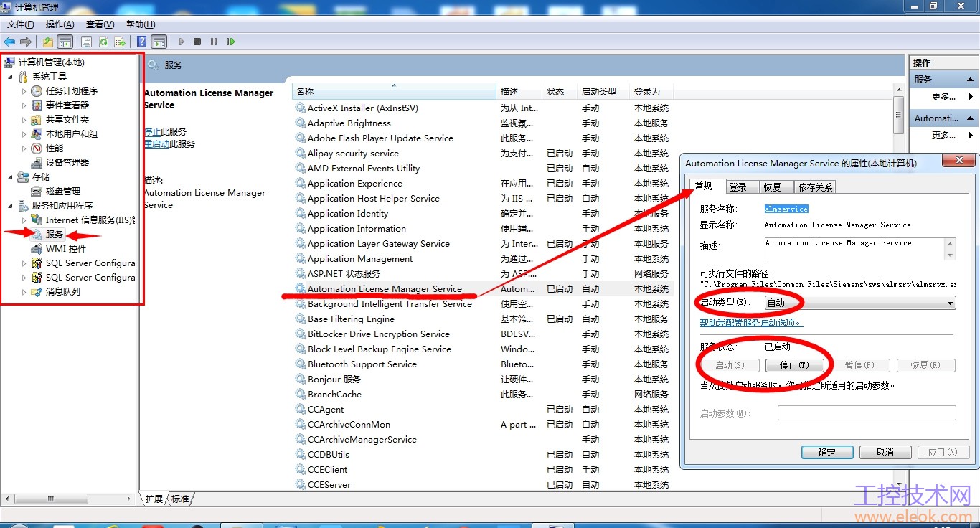Screen dimensions: 980x528
Task: Select 设备管理器 in the tree
Action: [67, 163]
